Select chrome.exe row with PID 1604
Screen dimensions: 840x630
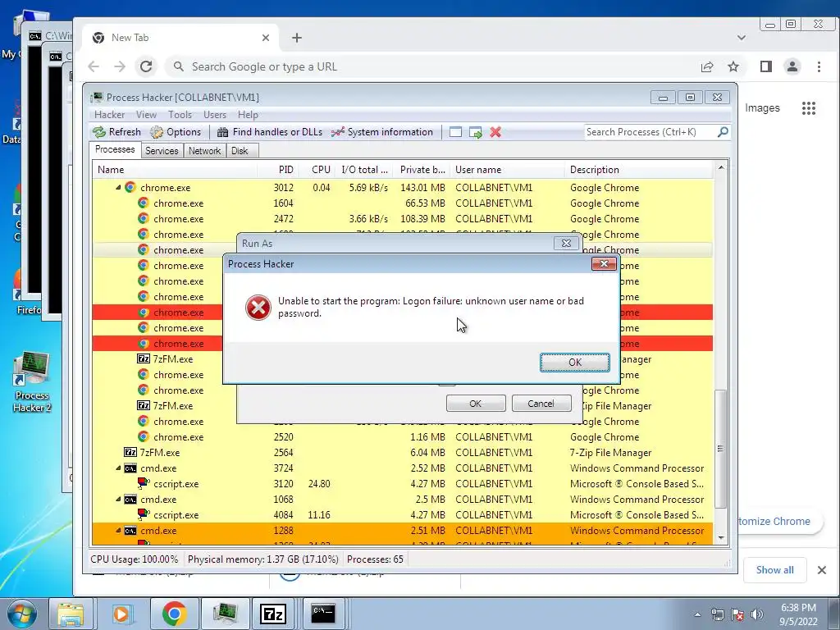click(x=402, y=203)
